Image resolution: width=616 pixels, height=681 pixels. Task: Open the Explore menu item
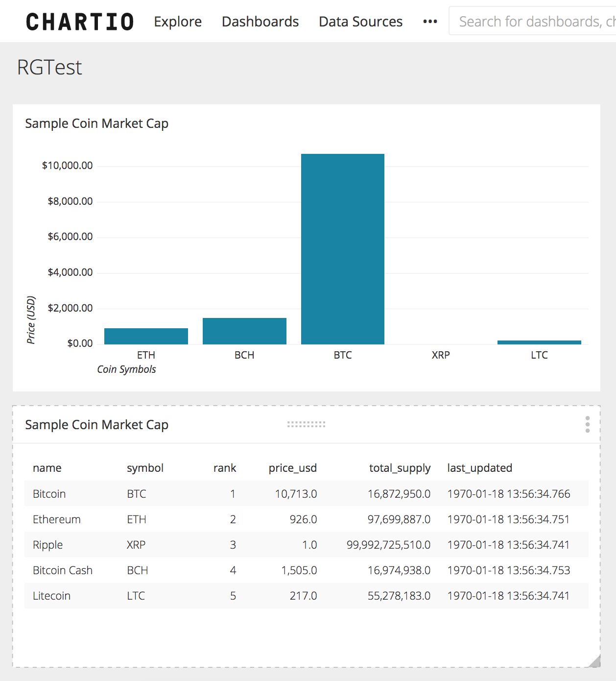pyautogui.click(x=178, y=22)
